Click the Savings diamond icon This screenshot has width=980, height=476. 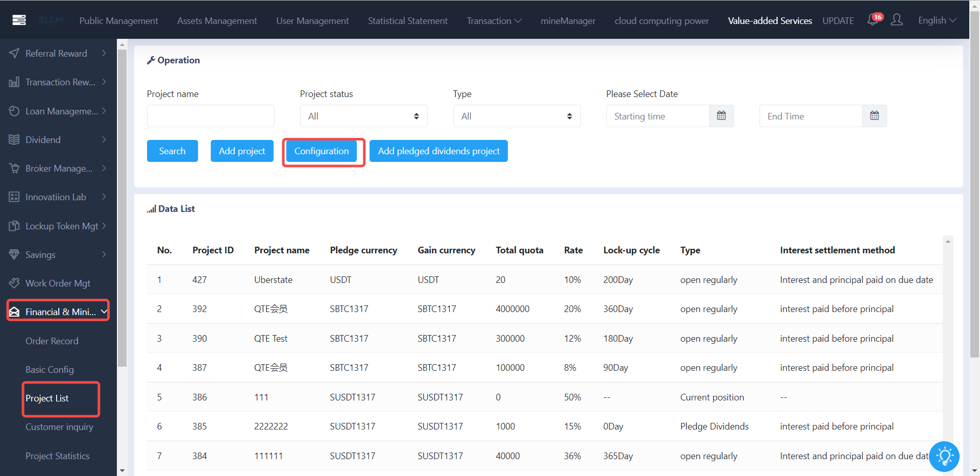tap(14, 254)
